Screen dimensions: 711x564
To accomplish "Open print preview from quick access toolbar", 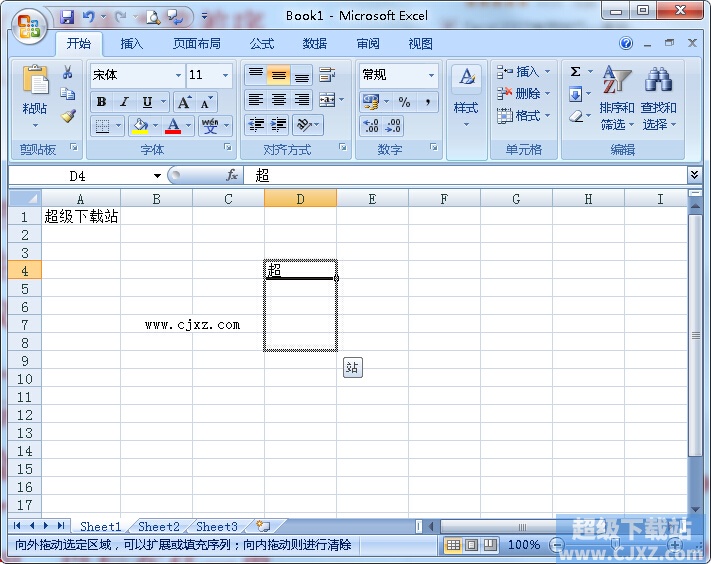I will coord(153,17).
